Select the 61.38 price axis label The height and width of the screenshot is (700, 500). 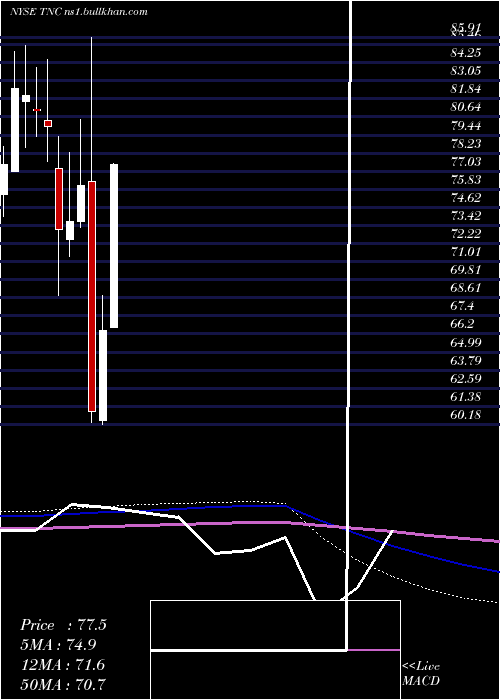(x=466, y=396)
